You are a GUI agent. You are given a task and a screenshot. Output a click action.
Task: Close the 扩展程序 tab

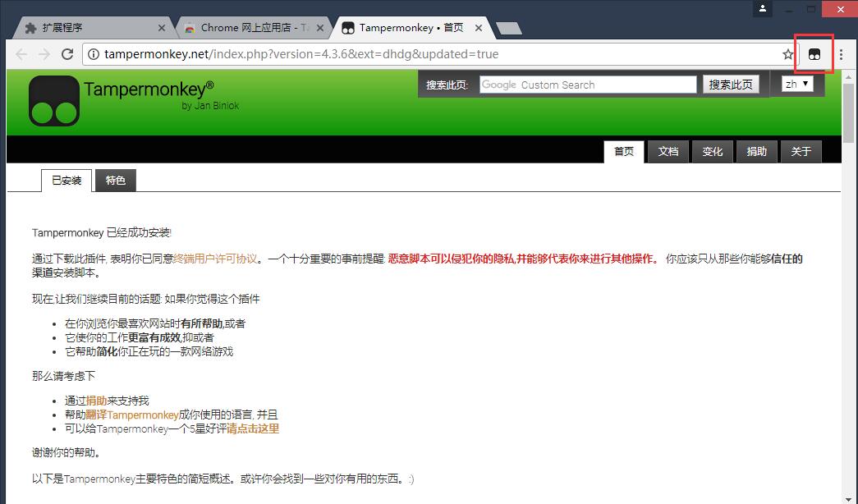[162, 28]
